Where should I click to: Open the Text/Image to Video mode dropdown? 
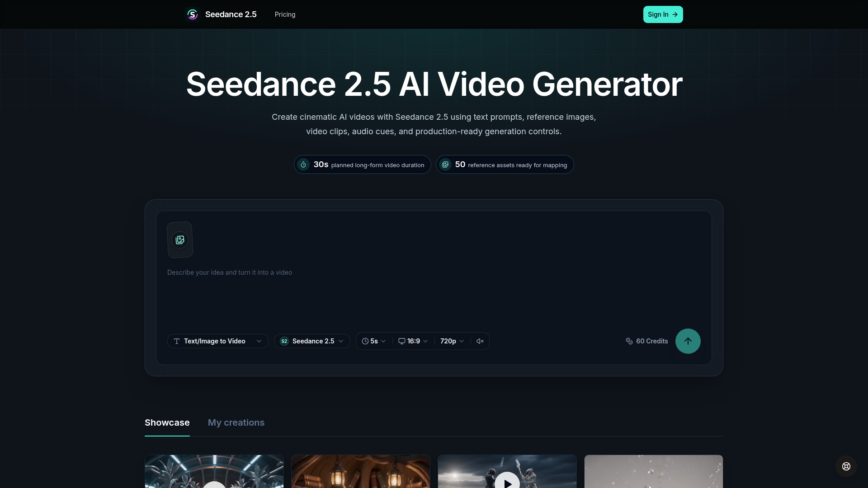coord(217,341)
